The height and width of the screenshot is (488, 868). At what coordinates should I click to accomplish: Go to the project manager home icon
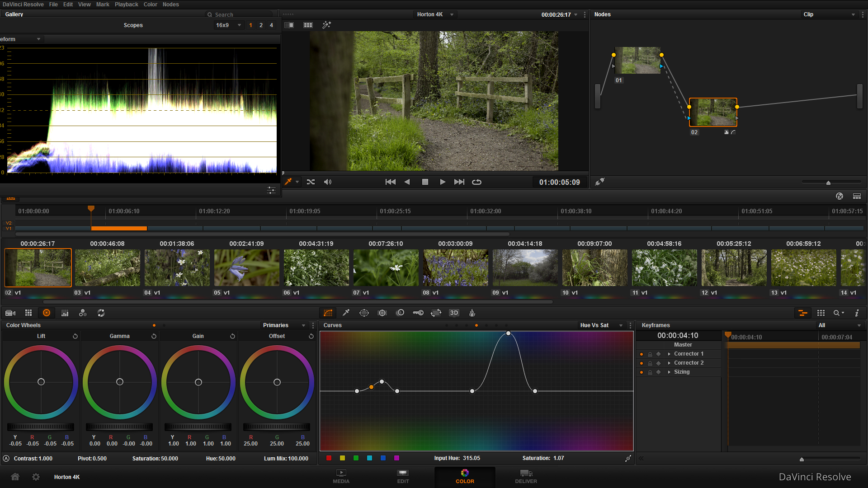click(15, 477)
